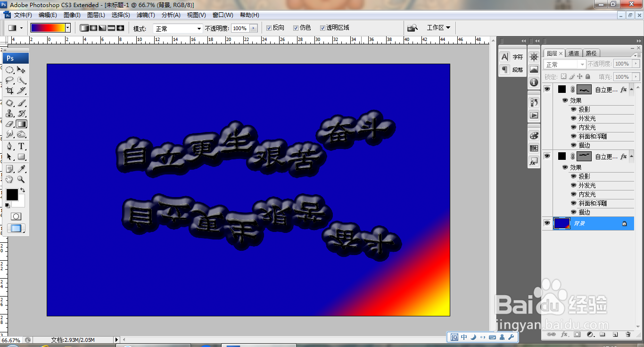
Task: Open the Actions panel icon
Action: point(534,115)
